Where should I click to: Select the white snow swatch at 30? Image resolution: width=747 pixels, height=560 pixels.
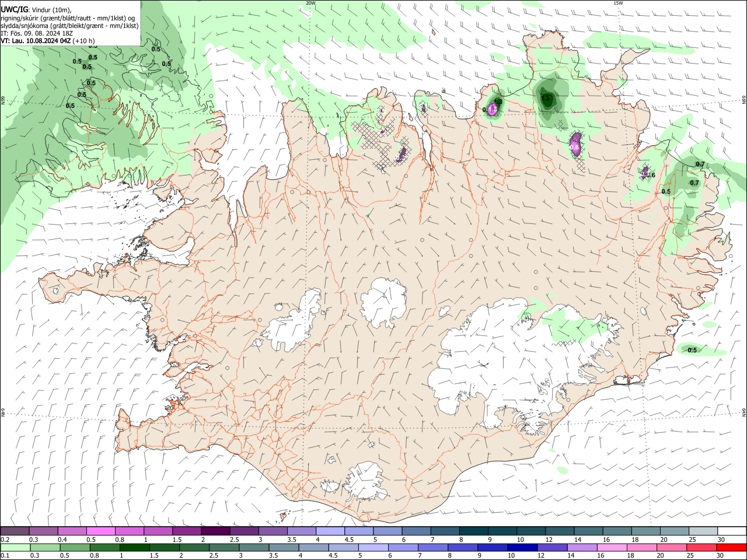click(732, 531)
